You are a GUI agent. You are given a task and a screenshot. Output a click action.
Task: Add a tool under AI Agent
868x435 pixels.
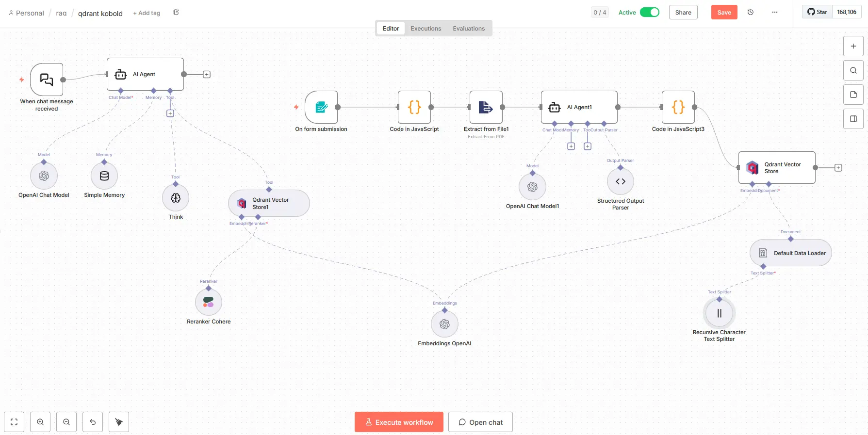click(170, 113)
